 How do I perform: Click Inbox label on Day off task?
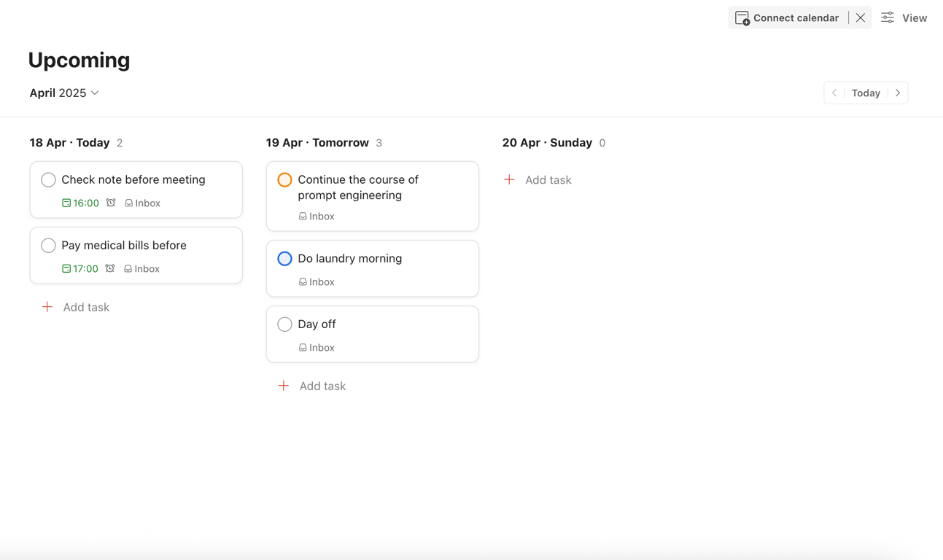(317, 348)
